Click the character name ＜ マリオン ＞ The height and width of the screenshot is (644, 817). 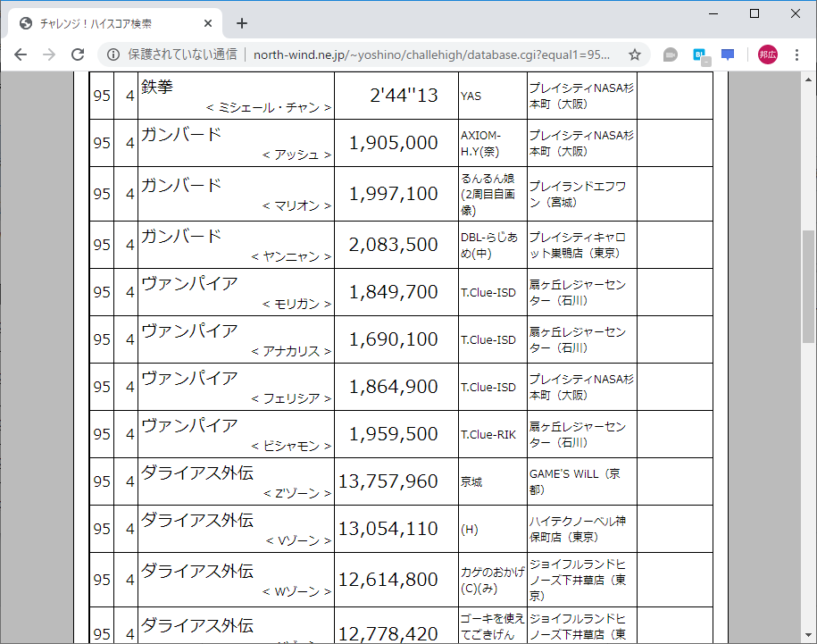tap(296, 205)
